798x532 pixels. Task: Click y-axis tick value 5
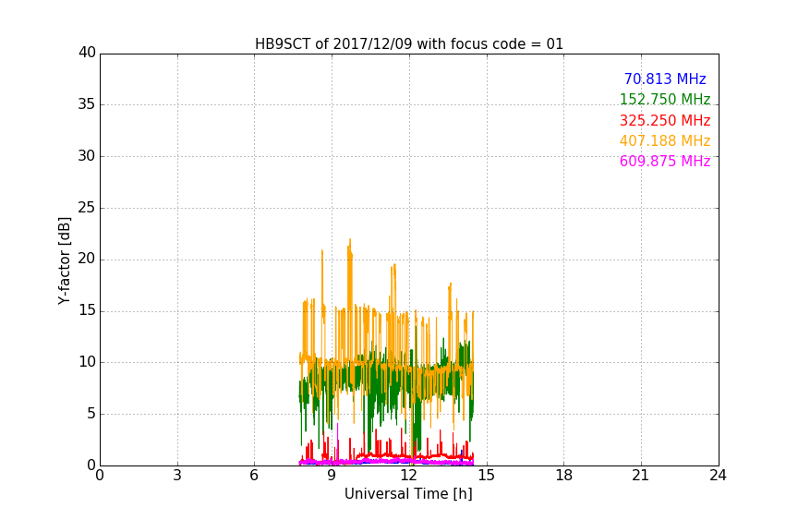[x=91, y=414]
